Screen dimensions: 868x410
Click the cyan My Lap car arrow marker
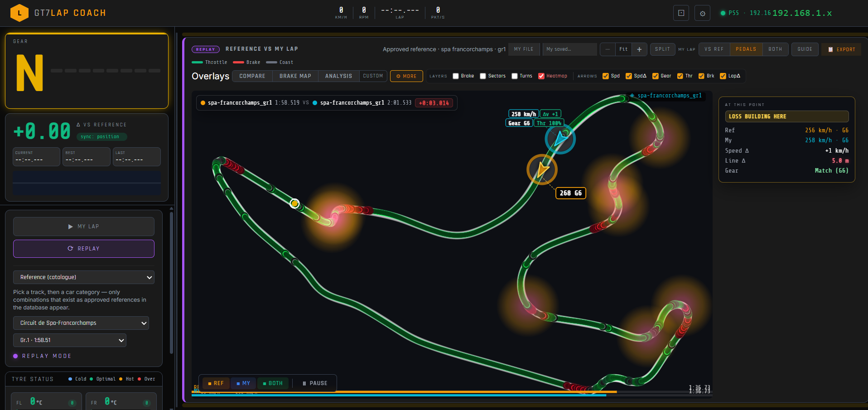point(560,139)
